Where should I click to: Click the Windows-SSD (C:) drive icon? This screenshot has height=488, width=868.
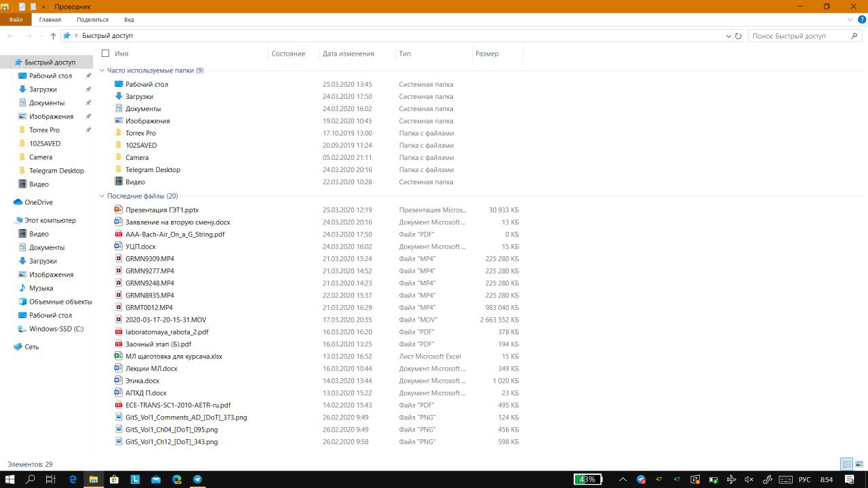22,329
